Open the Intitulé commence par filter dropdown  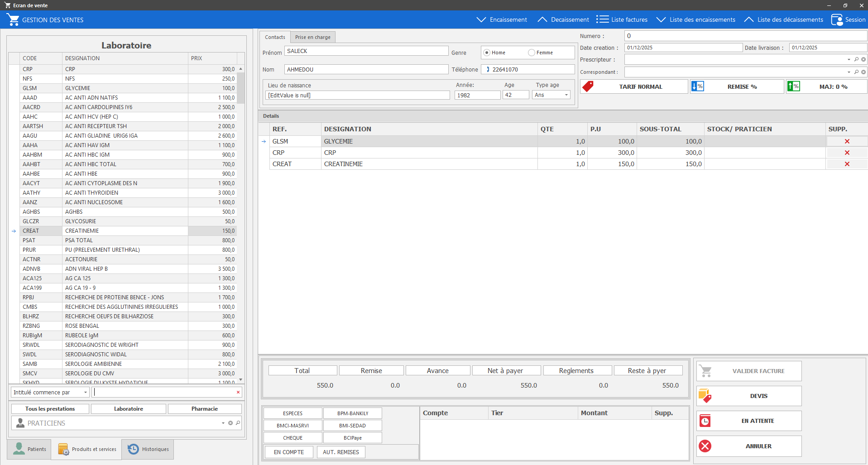click(85, 393)
